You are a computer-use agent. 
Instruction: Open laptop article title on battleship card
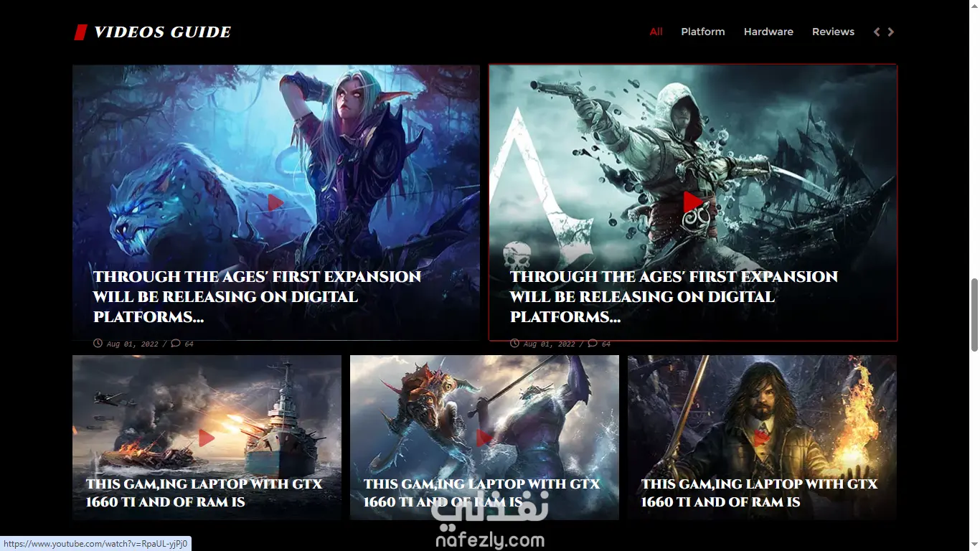(x=204, y=493)
